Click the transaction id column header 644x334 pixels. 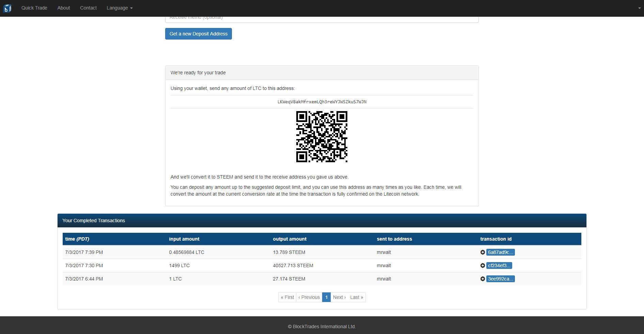[496, 239]
